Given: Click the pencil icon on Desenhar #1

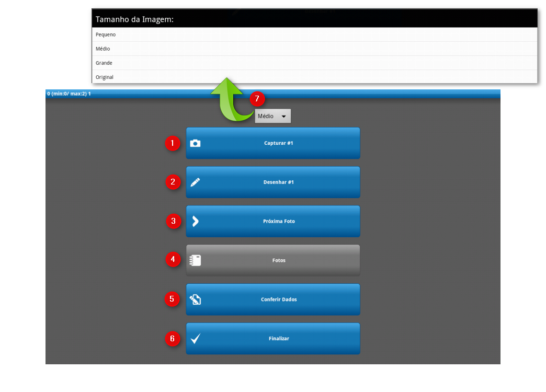Looking at the screenshot, I should (x=195, y=182).
